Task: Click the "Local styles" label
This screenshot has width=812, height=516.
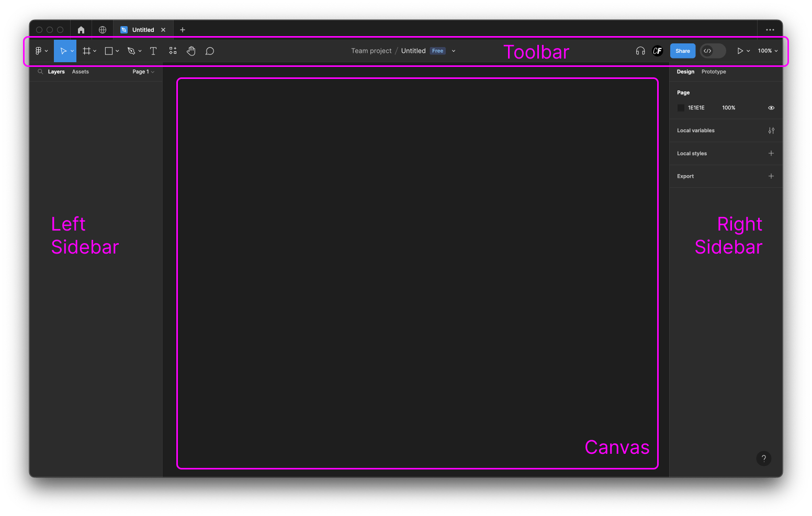Action: click(x=692, y=154)
